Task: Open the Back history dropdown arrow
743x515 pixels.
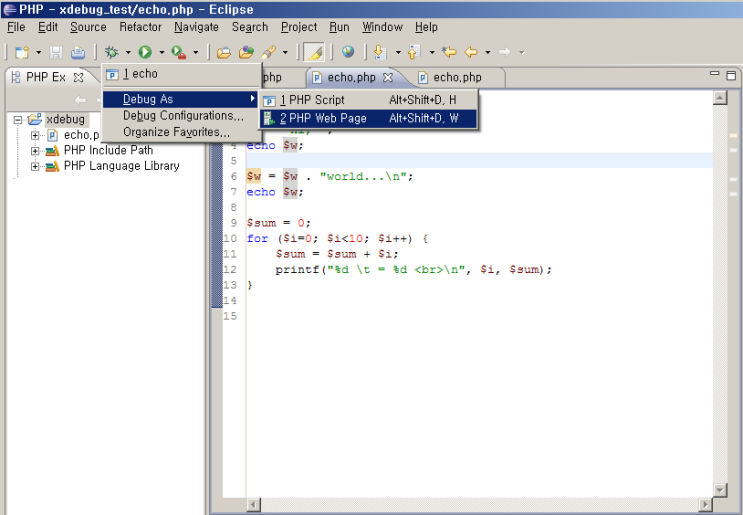Action: point(488,52)
